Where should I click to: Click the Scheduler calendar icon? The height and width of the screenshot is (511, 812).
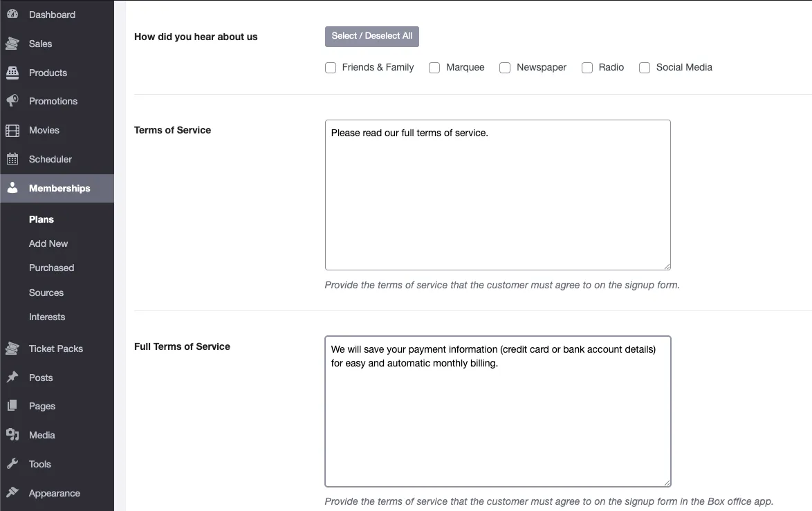12,159
